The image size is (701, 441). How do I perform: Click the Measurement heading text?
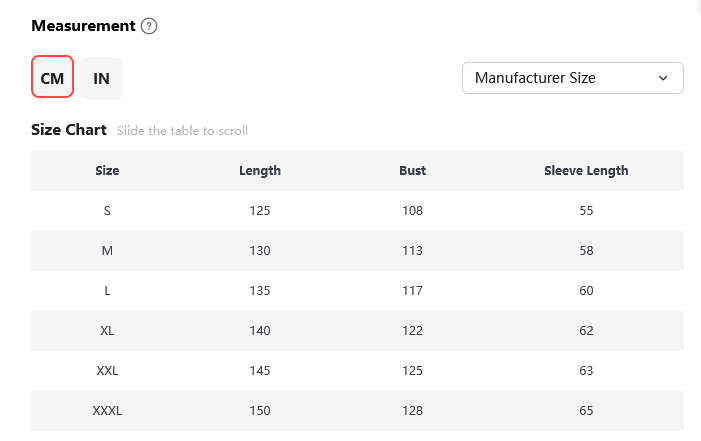[x=83, y=26]
